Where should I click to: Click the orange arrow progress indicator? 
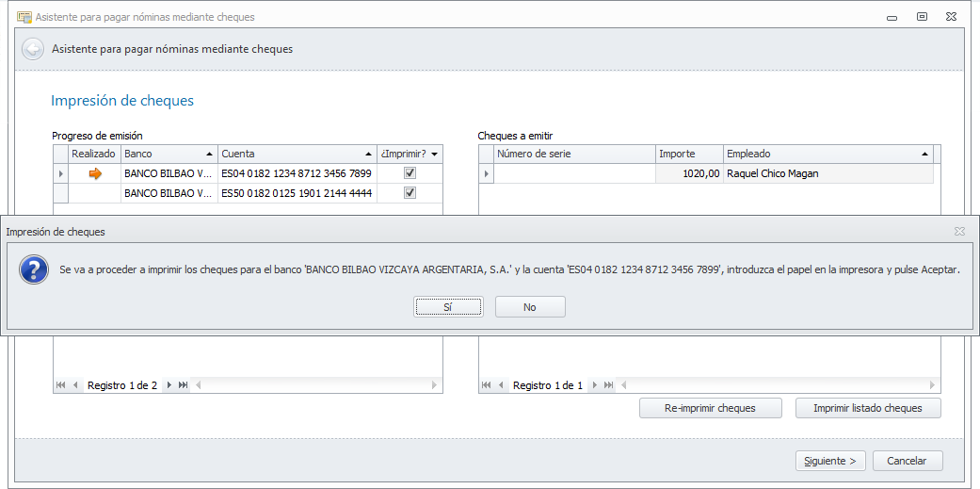(x=95, y=174)
